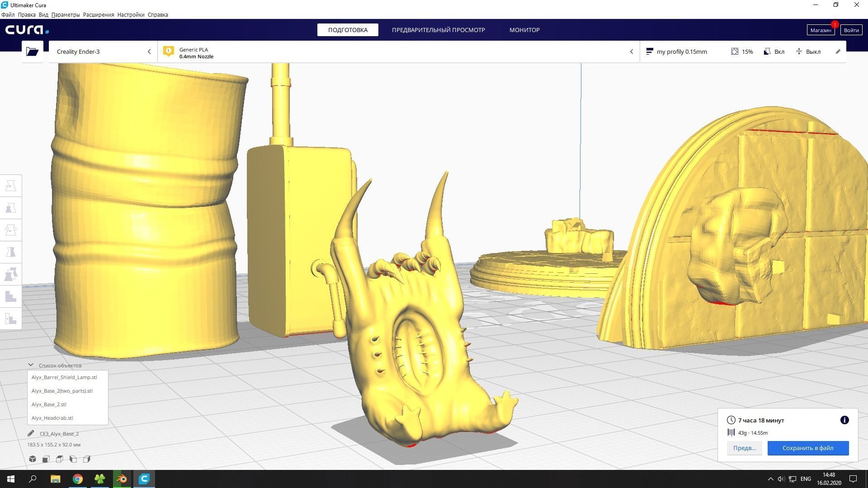
Task: Open my profily 0.15mm print settings panel
Action: click(x=743, y=52)
